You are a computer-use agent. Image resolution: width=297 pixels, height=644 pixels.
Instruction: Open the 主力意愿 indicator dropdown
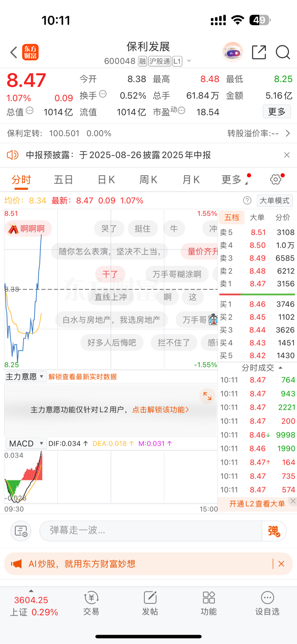[x=26, y=377]
